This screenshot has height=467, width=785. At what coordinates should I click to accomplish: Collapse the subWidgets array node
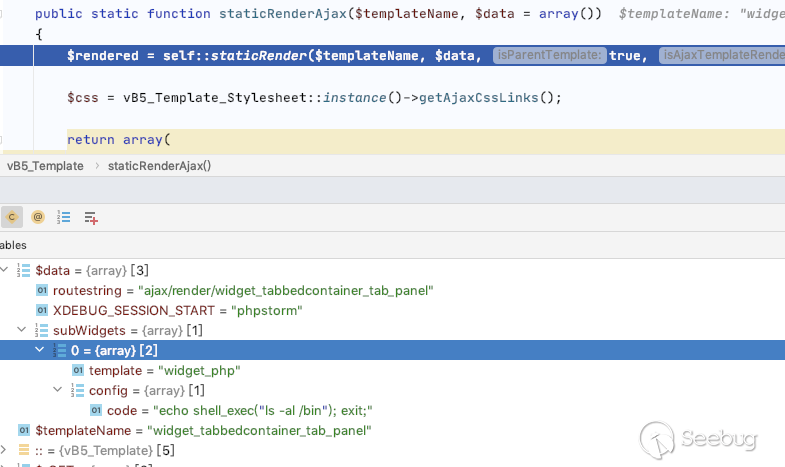22,330
